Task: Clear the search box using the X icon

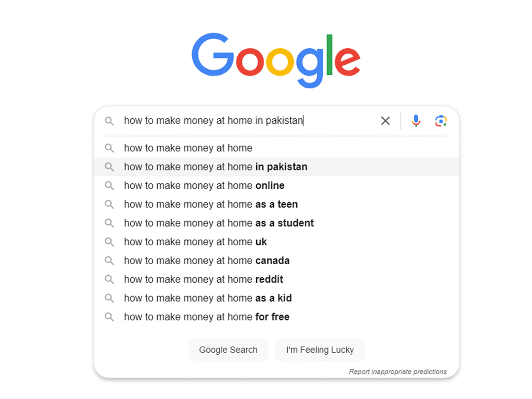Action: pyautogui.click(x=385, y=120)
